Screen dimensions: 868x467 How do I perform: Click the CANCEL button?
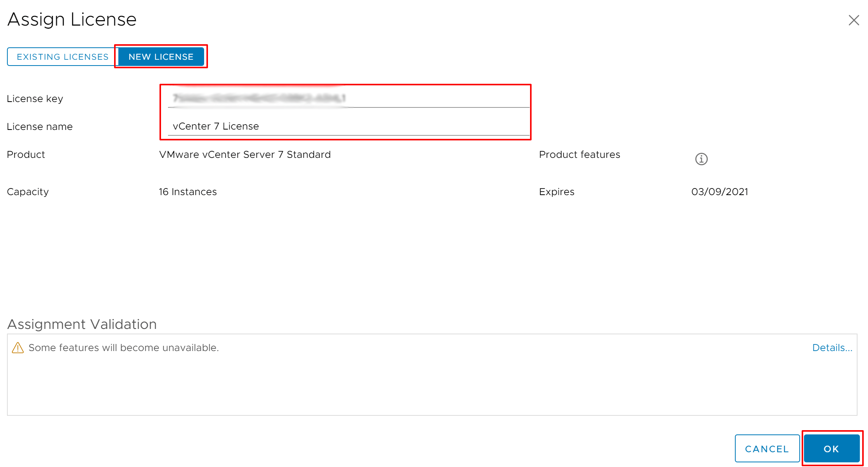click(x=767, y=448)
